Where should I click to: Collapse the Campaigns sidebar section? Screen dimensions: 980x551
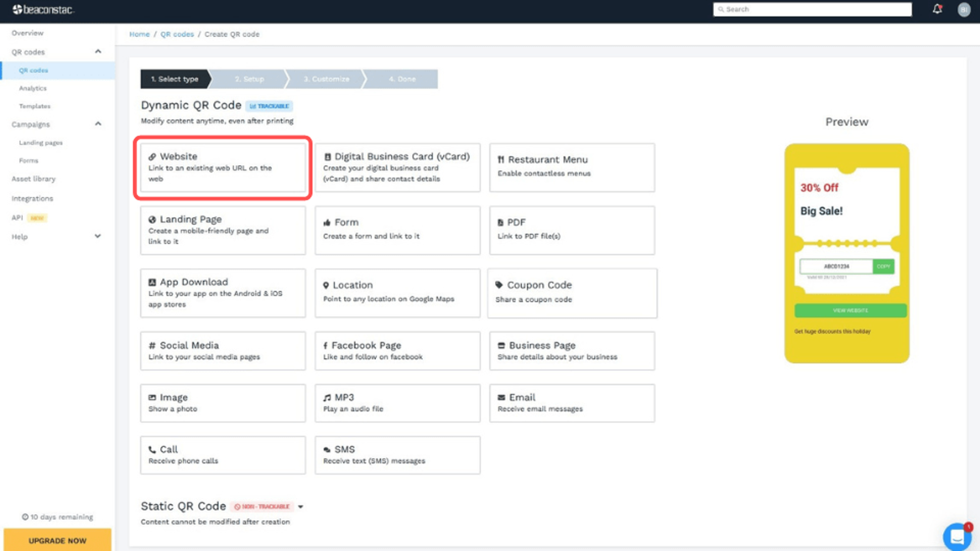tap(98, 123)
